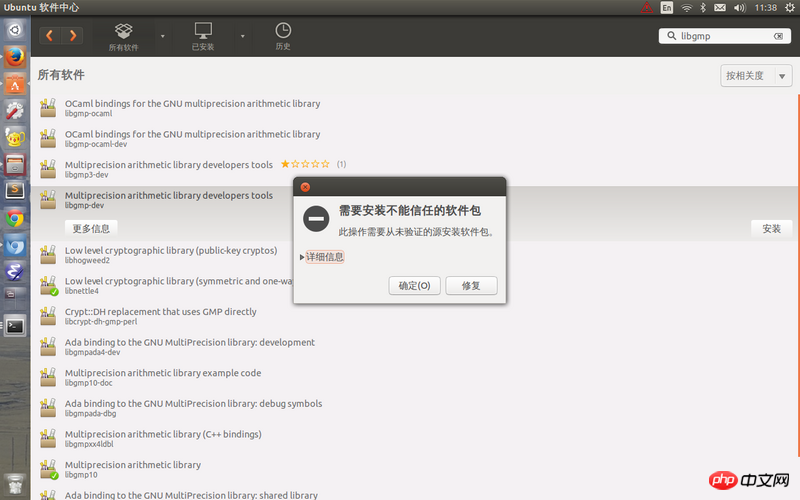Open the 所有软件 (All Software) section

tap(123, 36)
